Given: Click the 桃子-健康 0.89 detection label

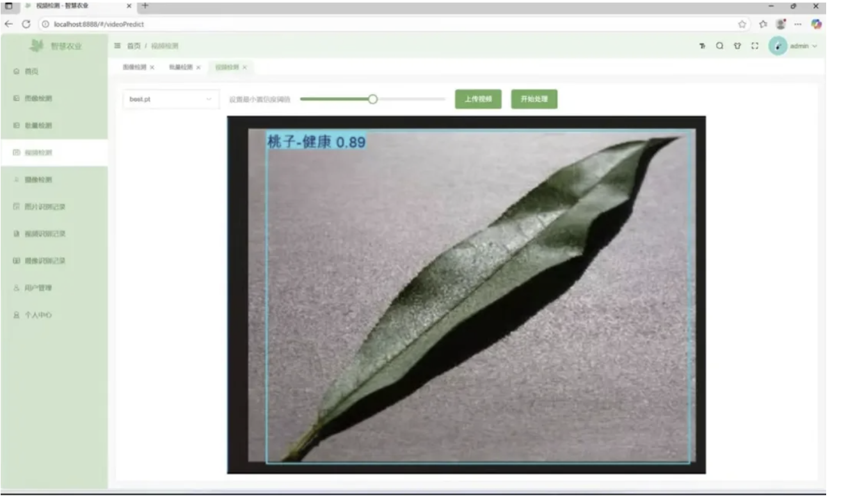Looking at the screenshot, I should (x=316, y=141).
